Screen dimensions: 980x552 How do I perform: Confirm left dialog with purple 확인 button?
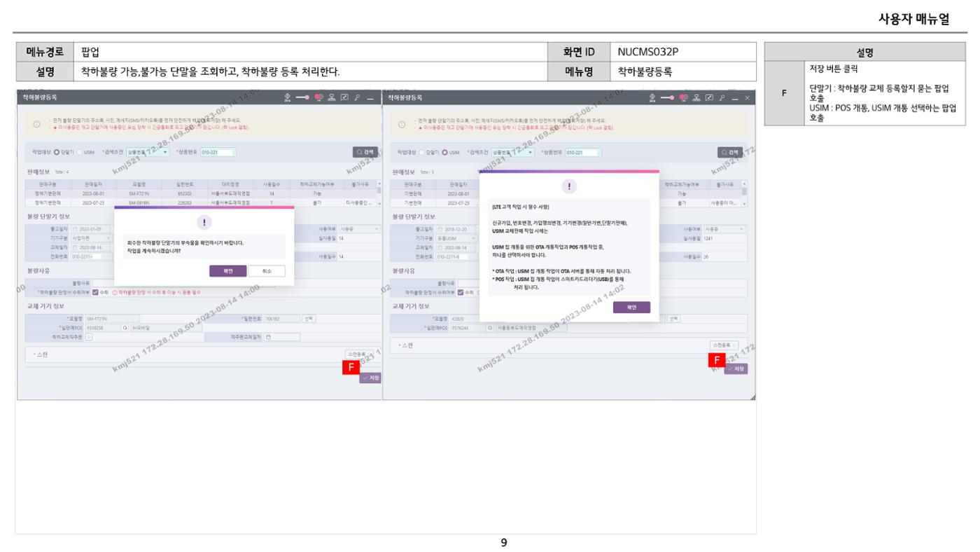227,271
